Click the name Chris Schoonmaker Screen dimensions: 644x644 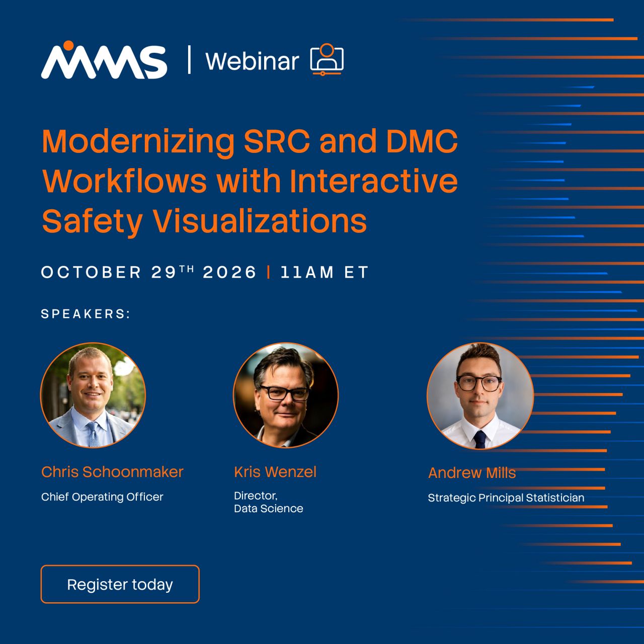pyautogui.click(x=112, y=472)
